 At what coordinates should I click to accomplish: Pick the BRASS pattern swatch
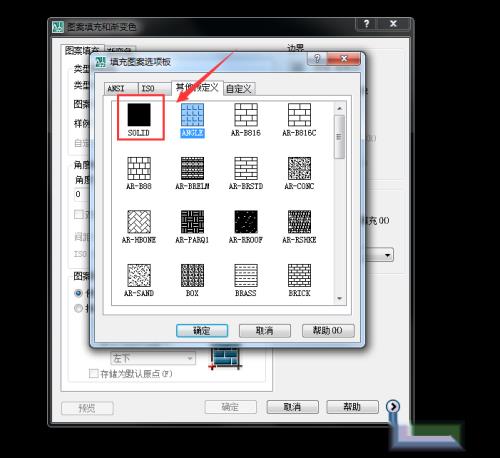click(x=246, y=275)
